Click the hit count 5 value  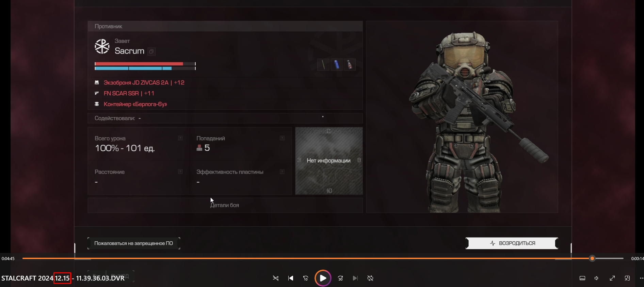click(207, 148)
